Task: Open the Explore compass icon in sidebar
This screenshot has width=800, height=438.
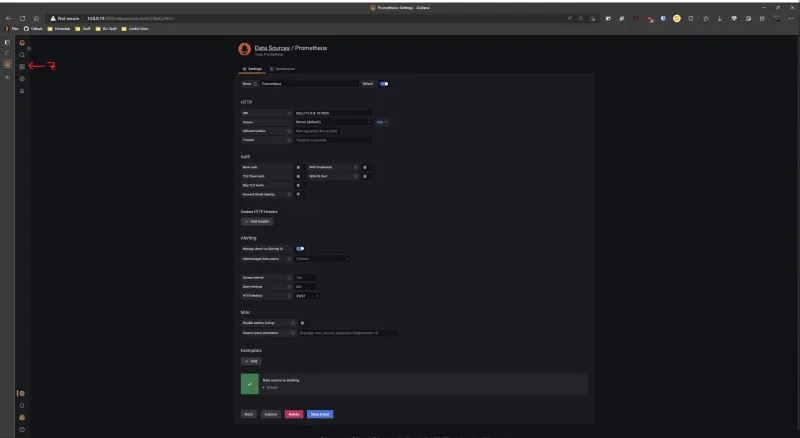Action: pos(22,79)
